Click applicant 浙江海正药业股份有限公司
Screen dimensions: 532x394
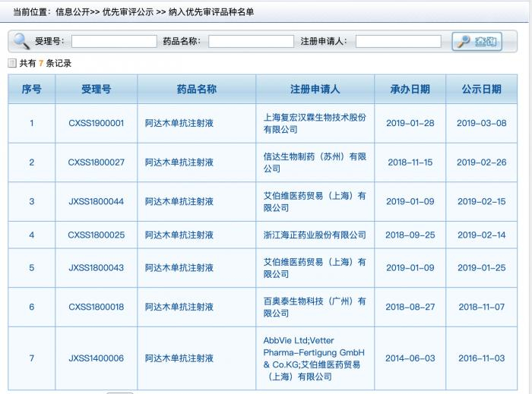point(315,235)
